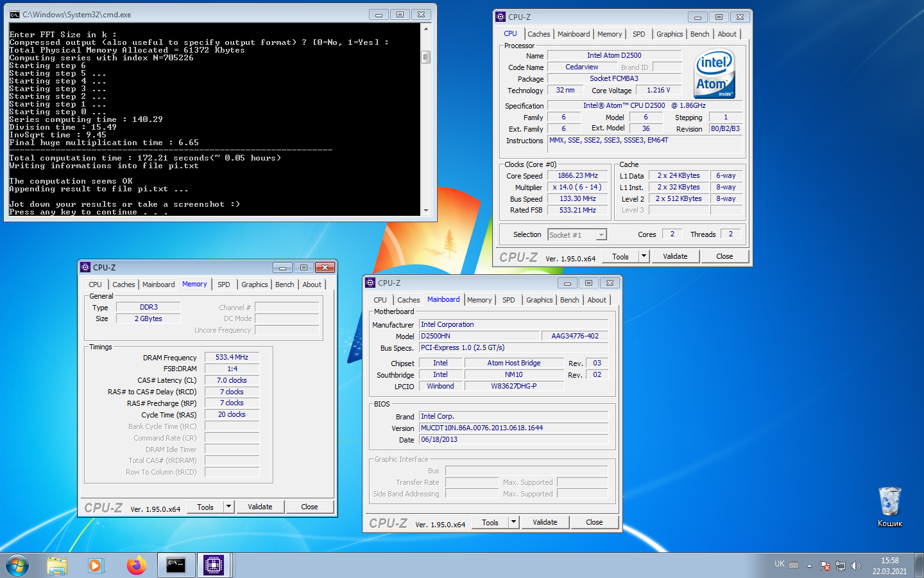Open the Socket #1 selection dropdown
Viewport: 924px width, 578px height.
click(577, 235)
